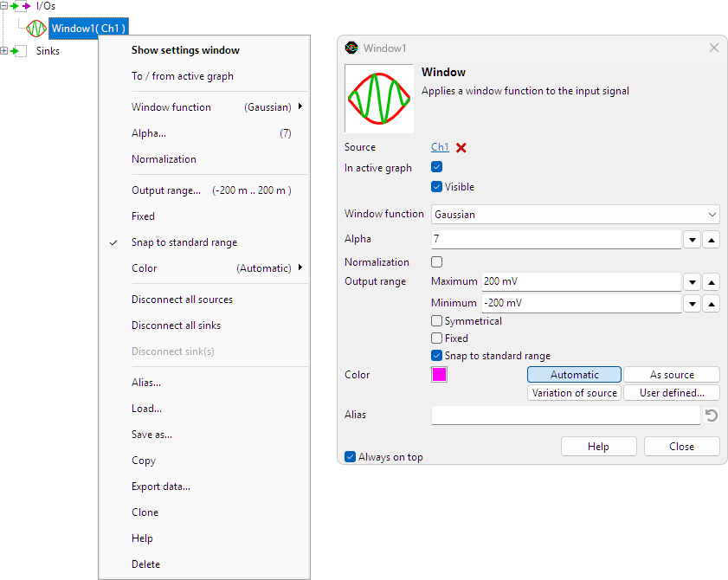Decrease Minimum output range value
Image resolution: width=728 pixels, height=580 pixels.
(x=692, y=304)
